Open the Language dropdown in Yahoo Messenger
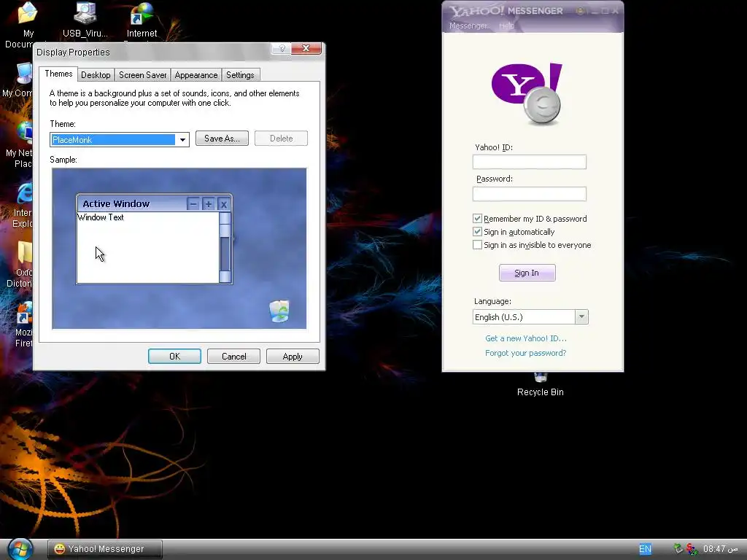This screenshot has width=747, height=560. [581, 317]
